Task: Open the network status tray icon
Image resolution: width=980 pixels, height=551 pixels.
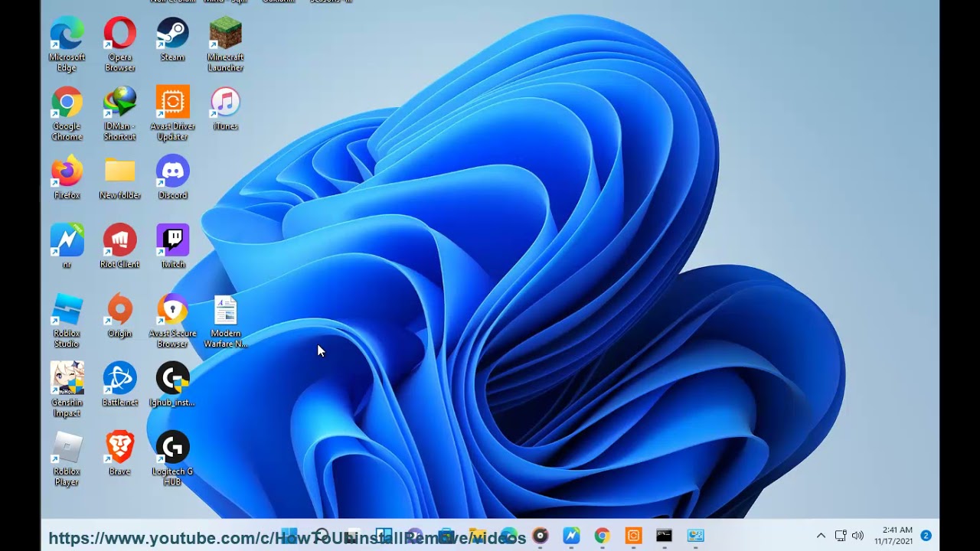Action: pyautogui.click(x=841, y=536)
